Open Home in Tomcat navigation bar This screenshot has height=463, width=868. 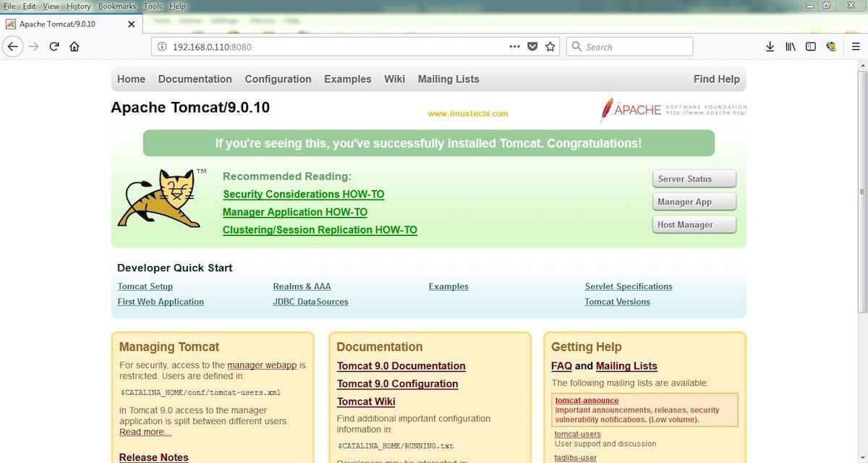pyautogui.click(x=131, y=79)
